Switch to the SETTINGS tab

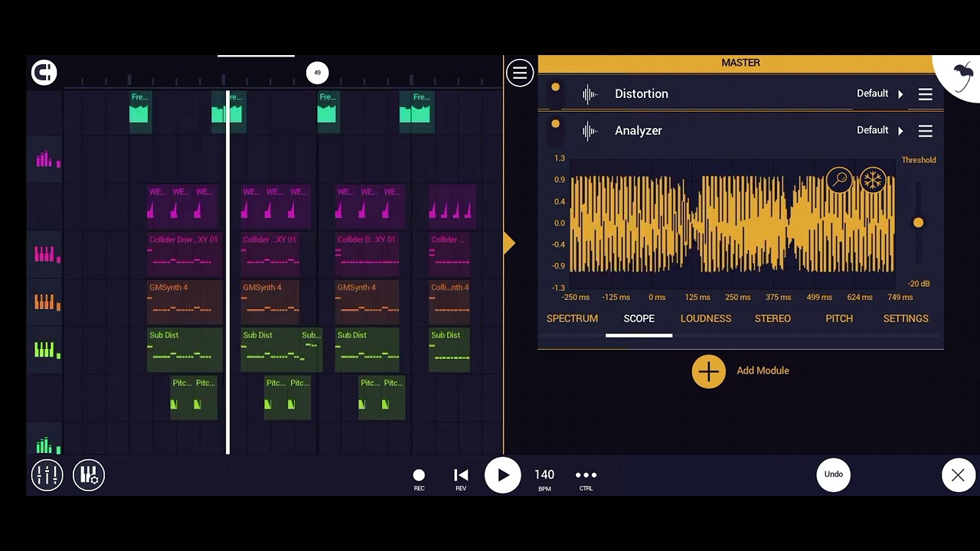(906, 318)
